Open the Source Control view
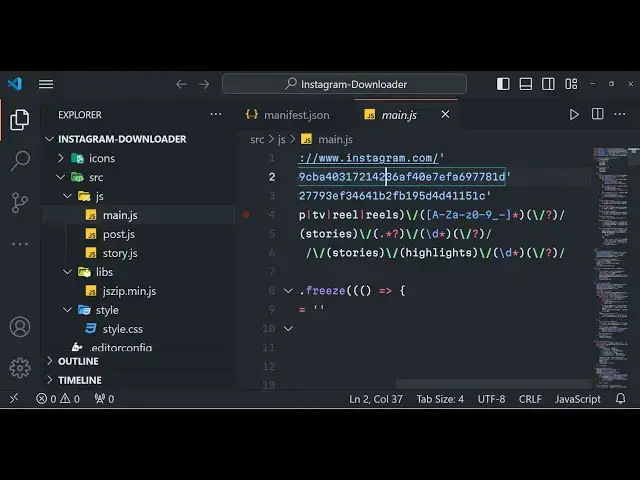The image size is (640, 480). point(20,202)
